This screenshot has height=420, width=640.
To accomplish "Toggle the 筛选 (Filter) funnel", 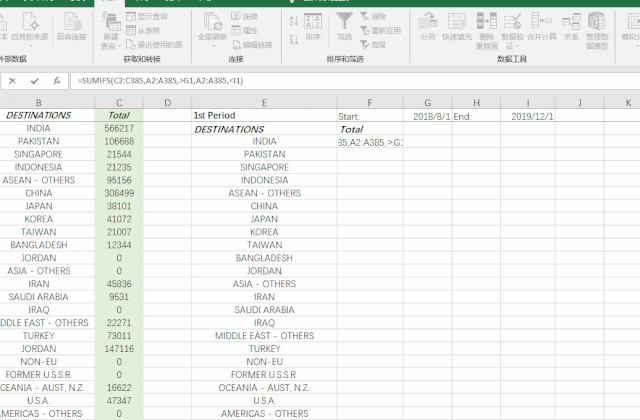I will pos(344,26).
